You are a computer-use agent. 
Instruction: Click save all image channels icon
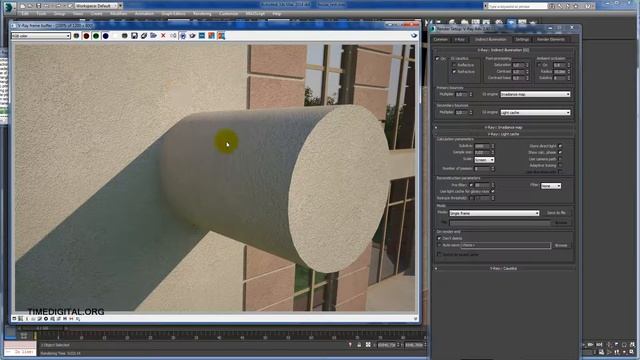tap(144, 36)
